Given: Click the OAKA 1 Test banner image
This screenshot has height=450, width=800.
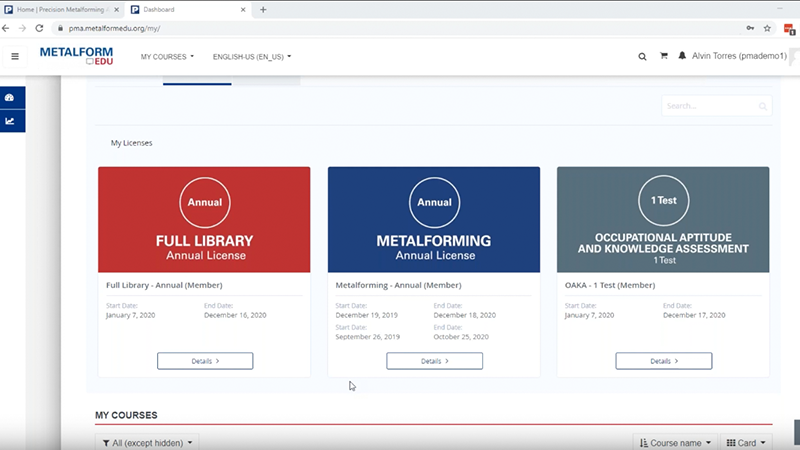Looking at the screenshot, I should coord(662,219).
